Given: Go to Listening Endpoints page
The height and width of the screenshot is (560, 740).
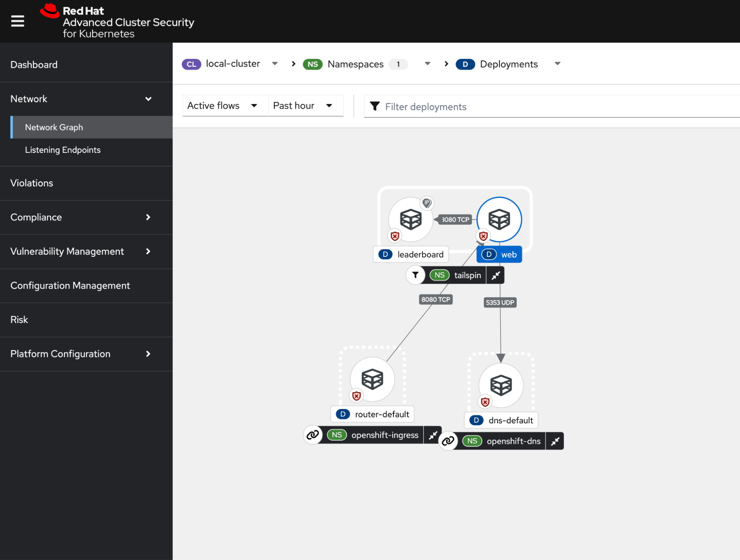Looking at the screenshot, I should click(63, 150).
